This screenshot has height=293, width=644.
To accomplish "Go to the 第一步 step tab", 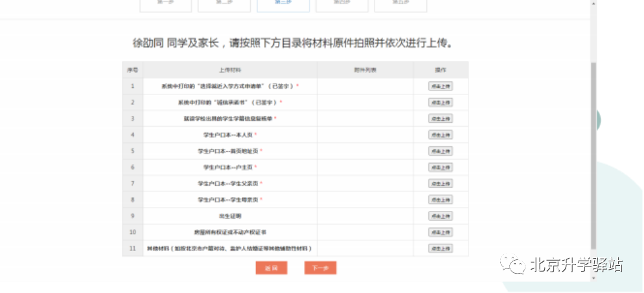I will coord(165,5).
